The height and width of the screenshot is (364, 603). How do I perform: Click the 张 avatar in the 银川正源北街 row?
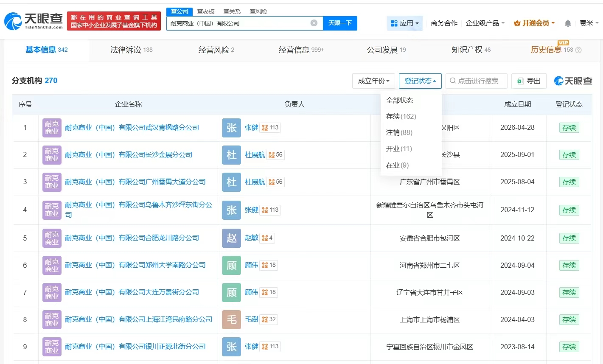[x=231, y=347]
